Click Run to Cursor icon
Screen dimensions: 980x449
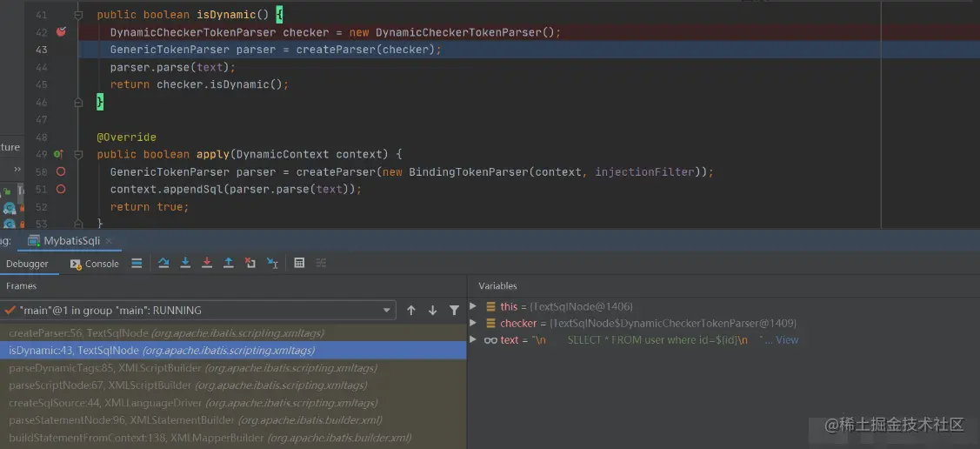pyautogui.click(x=272, y=264)
